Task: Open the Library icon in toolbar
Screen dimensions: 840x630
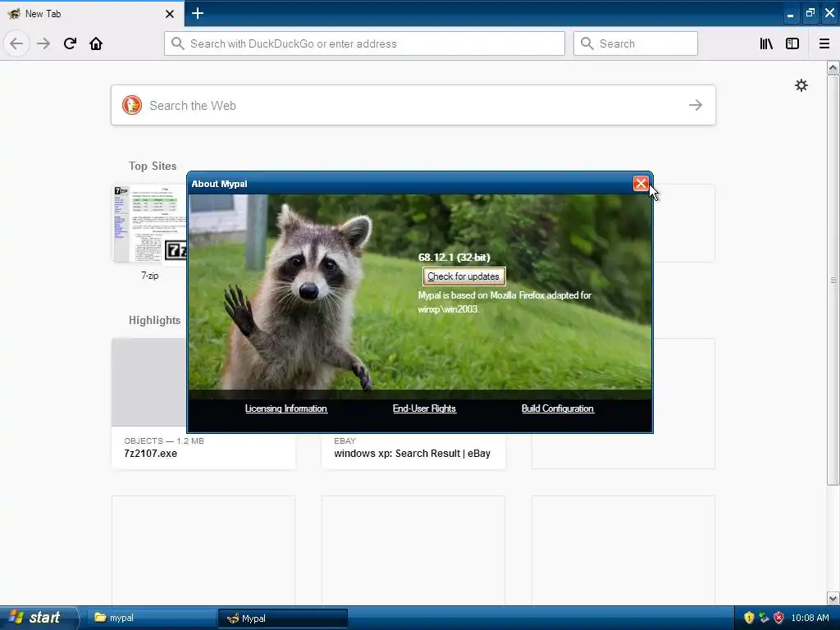Action: [x=766, y=43]
